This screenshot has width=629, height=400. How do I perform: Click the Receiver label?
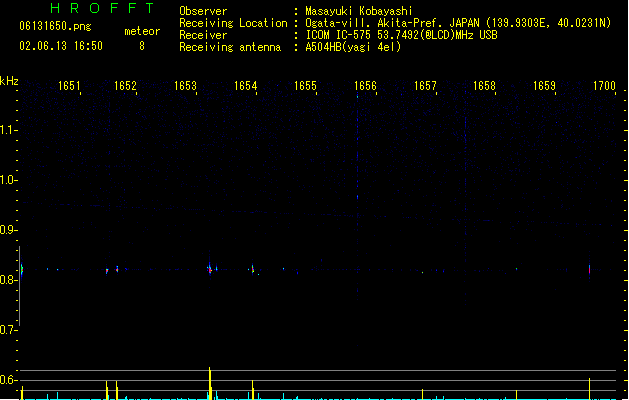(x=203, y=35)
